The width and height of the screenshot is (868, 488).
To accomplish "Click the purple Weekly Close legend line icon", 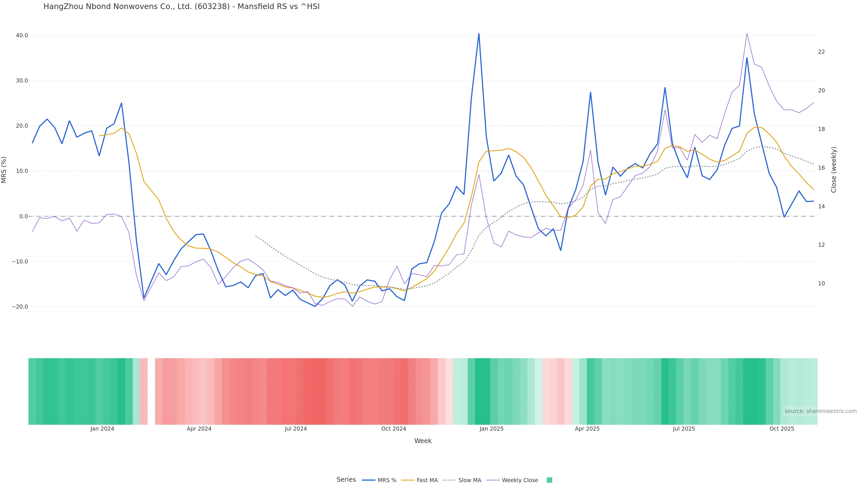I will pyautogui.click(x=493, y=480).
